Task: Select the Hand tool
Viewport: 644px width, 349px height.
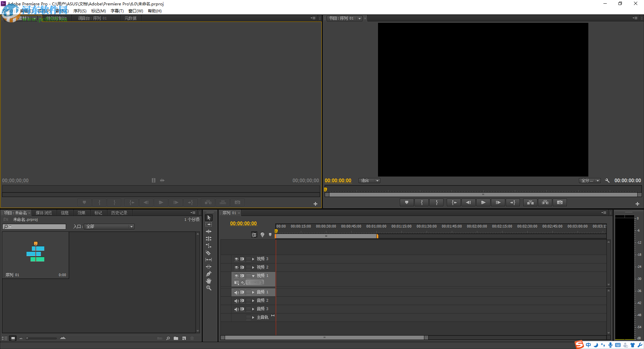Action: 209,281
